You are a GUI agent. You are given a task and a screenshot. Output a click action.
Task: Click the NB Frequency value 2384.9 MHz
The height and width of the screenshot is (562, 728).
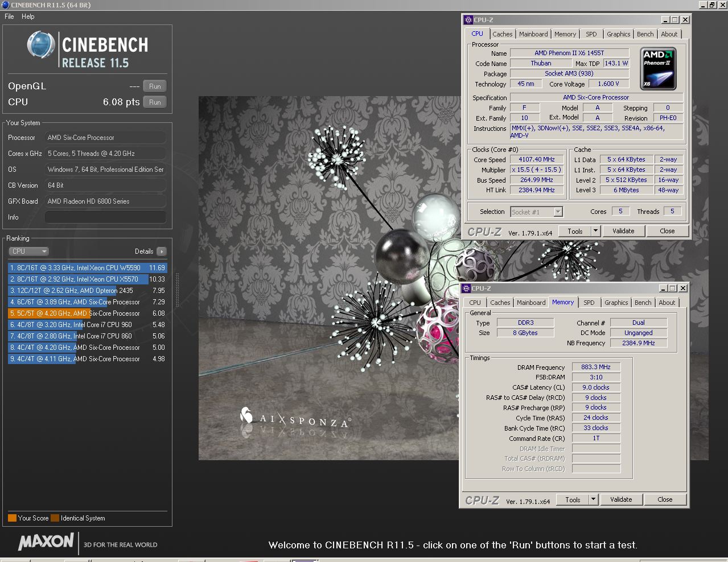pyautogui.click(x=639, y=344)
